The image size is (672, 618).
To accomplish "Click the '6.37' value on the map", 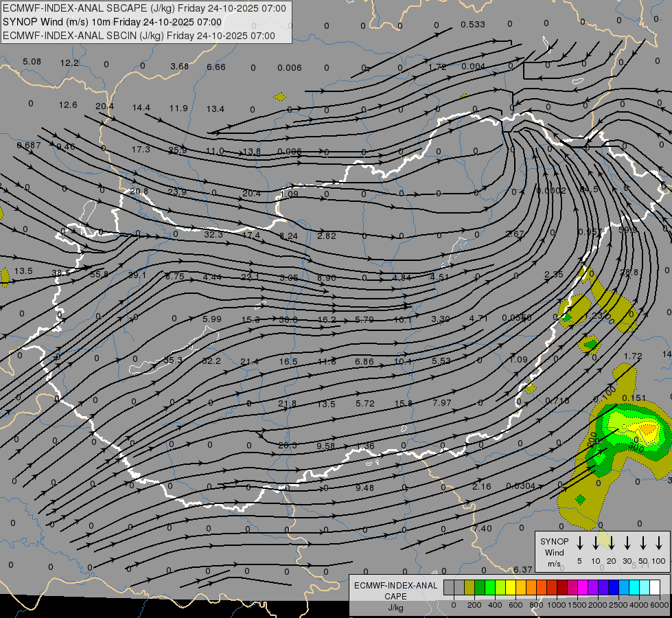I will click(x=523, y=569).
